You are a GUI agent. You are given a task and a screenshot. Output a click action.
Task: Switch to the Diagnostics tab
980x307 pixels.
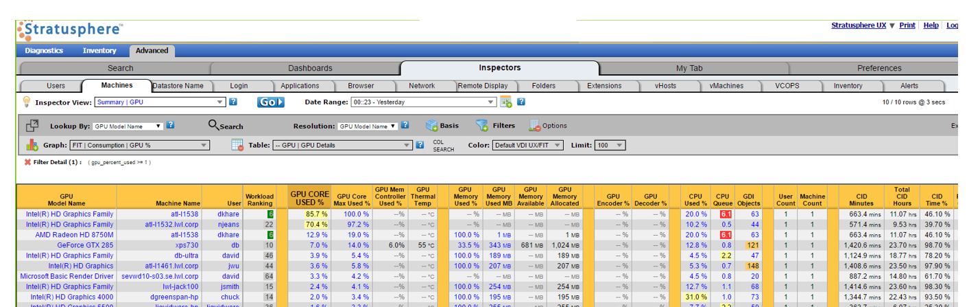coord(44,50)
